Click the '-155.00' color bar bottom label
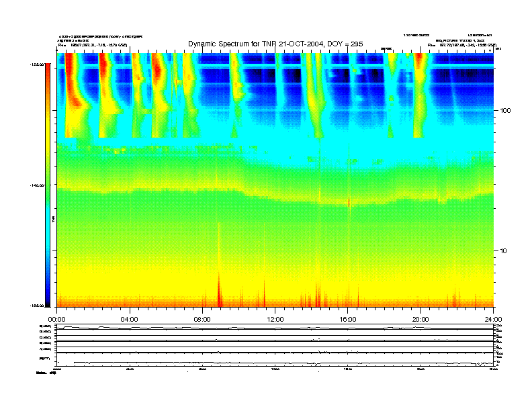This screenshot has height=411, width=532. click(x=37, y=306)
